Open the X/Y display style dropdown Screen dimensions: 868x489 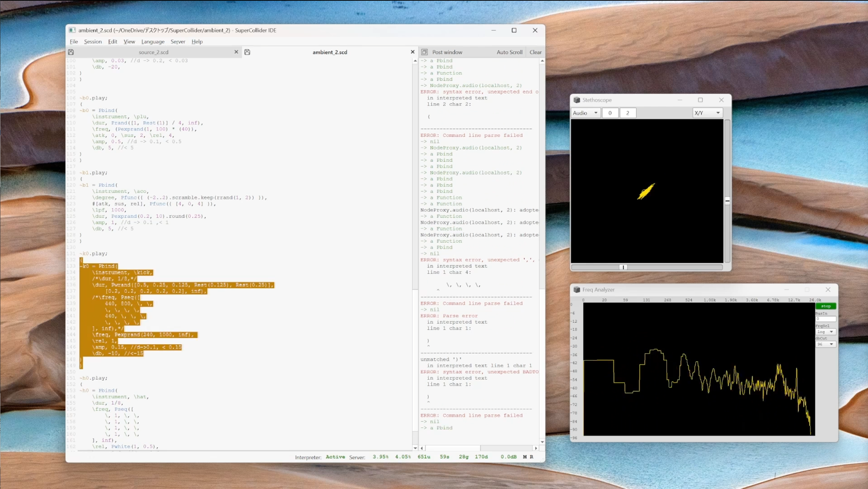(707, 113)
